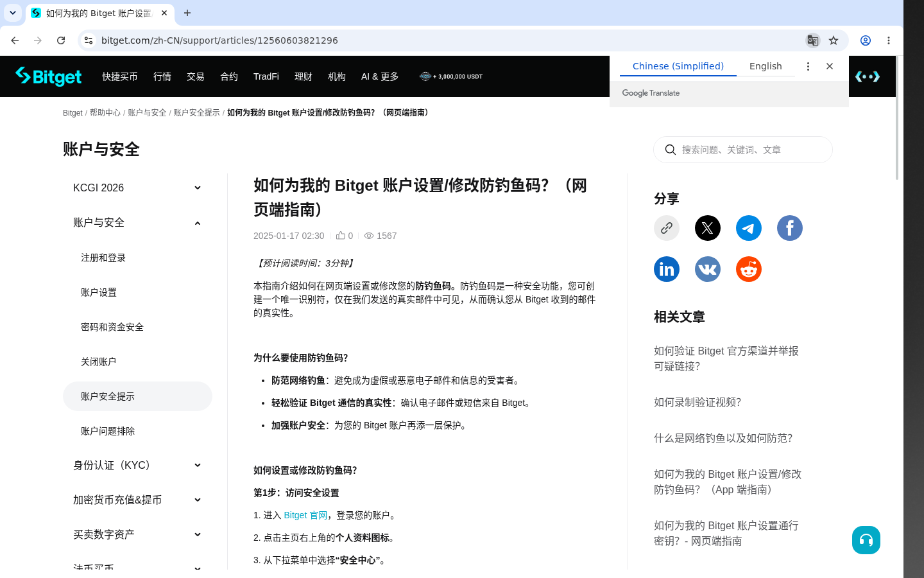The width and height of the screenshot is (924, 578).
Task: Collapse the 账户与安全 sidebar section
Action: click(137, 222)
